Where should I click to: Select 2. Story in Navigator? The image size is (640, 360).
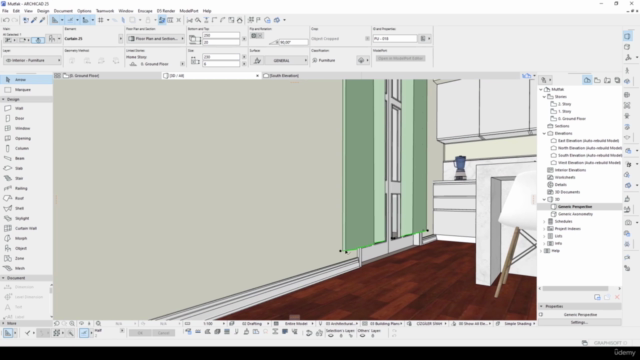click(564, 104)
